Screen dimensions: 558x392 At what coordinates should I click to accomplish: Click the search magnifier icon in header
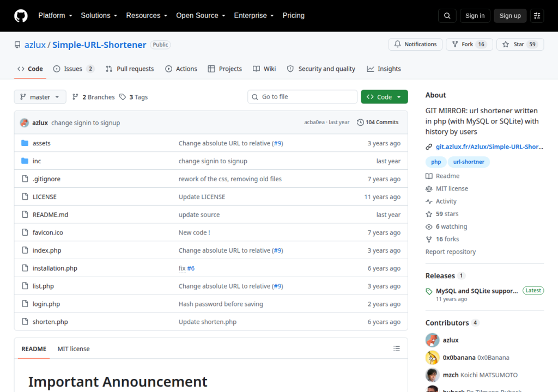pyautogui.click(x=447, y=16)
